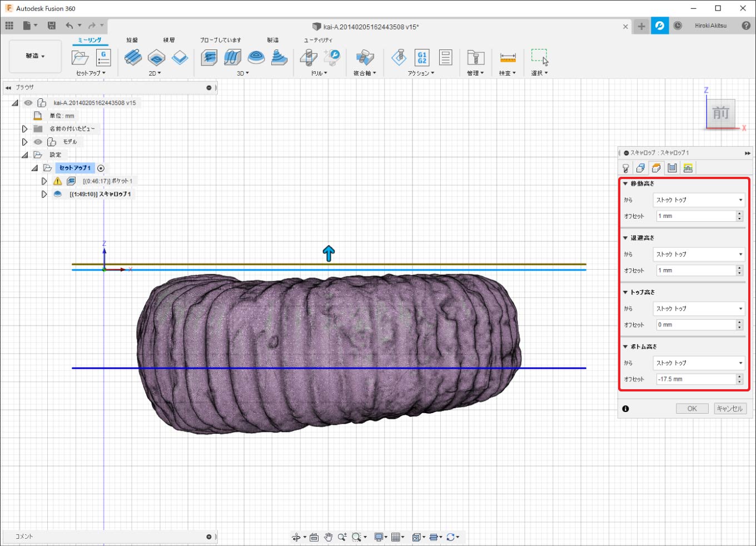756x546 pixels.
Task: Select the drill tool icon
Action: pos(309,58)
